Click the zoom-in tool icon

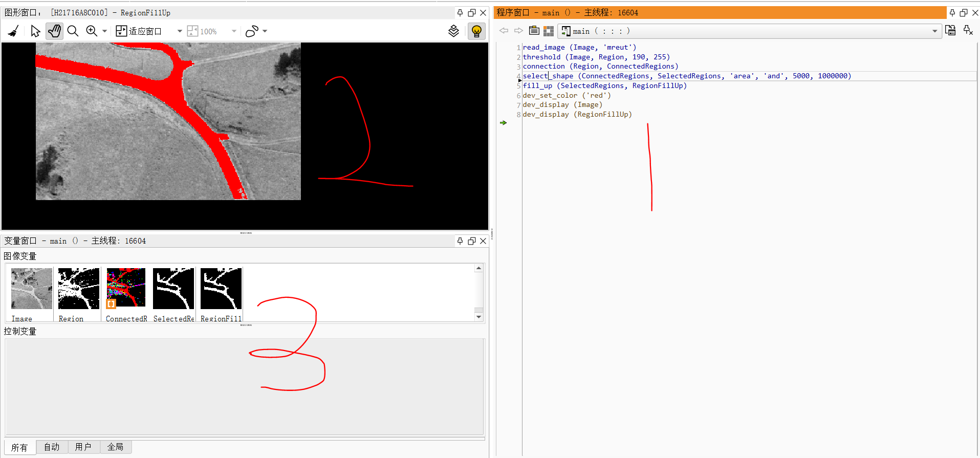tap(92, 31)
